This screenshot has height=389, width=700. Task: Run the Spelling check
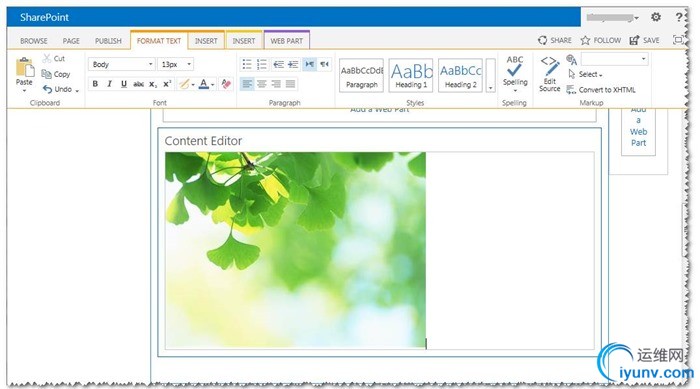click(515, 71)
